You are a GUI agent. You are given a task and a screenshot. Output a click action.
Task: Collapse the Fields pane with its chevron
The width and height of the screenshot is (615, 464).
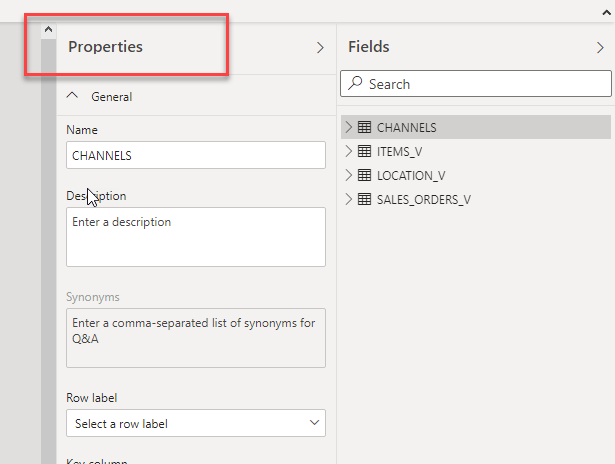600,47
